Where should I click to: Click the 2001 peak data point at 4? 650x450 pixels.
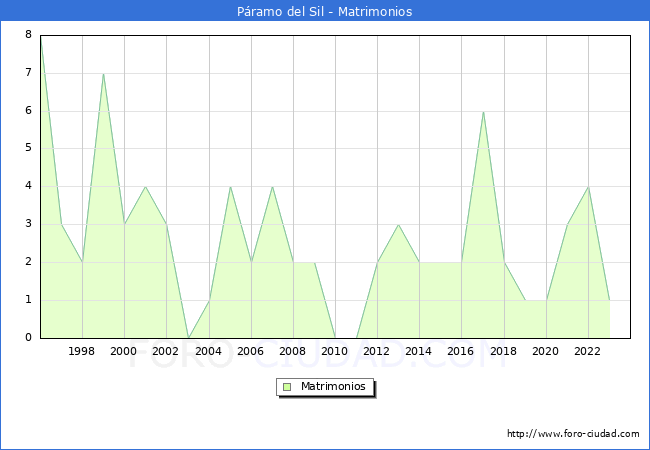pyautogui.click(x=145, y=187)
